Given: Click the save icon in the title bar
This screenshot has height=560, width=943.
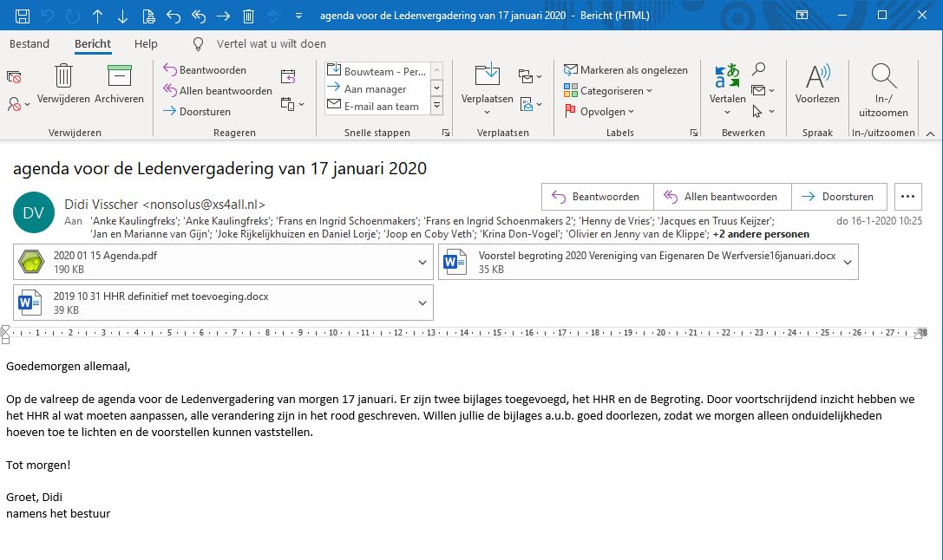Looking at the screenshot, I should (23, 16).
